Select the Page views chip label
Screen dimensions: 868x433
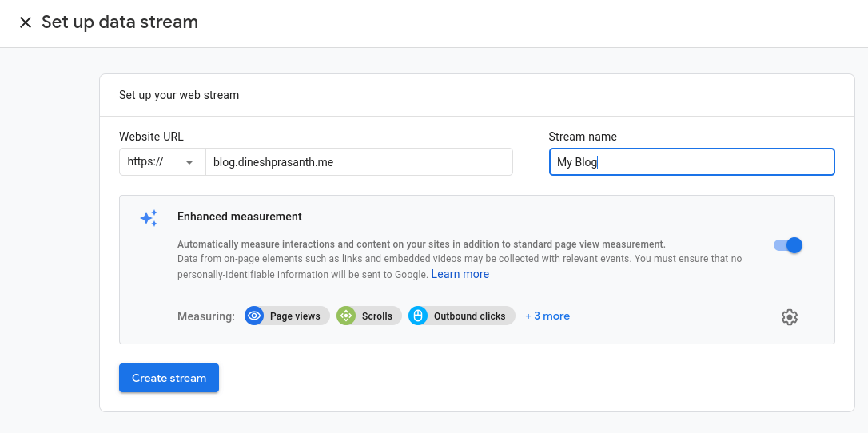295,316
